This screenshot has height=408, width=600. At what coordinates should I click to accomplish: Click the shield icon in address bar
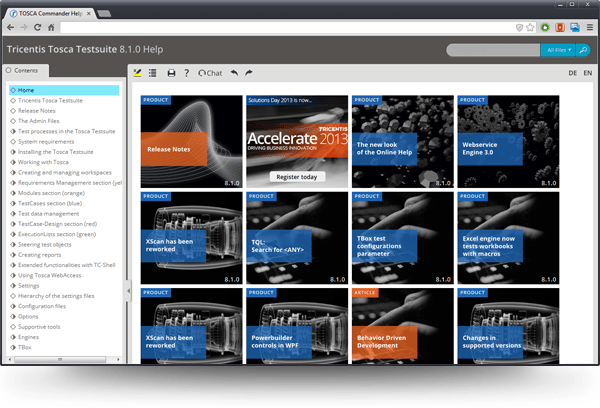tap(519, 27)
